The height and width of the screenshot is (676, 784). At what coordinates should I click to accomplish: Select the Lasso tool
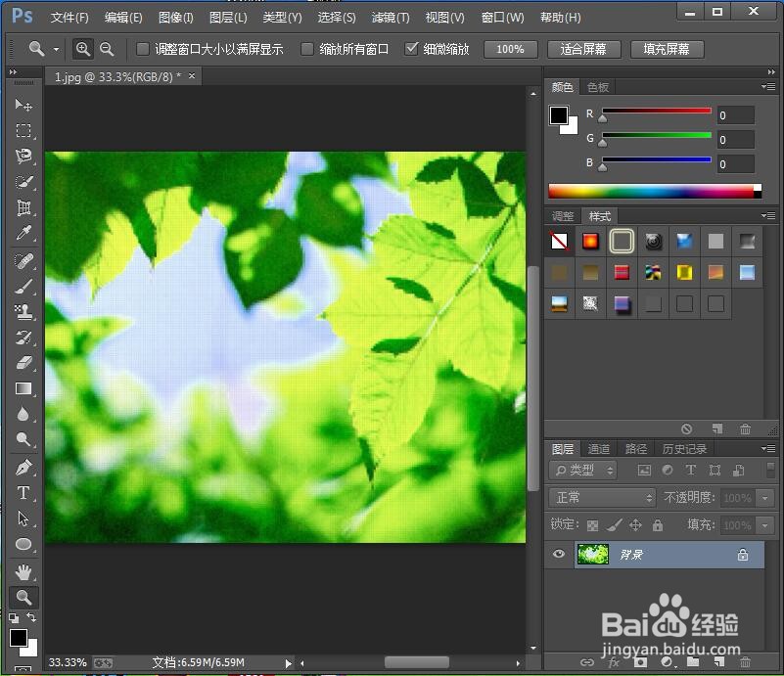23,156
